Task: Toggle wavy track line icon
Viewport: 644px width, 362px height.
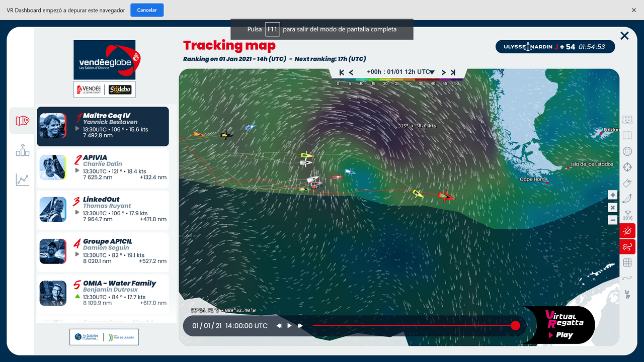Action: [x=627, y=278]
